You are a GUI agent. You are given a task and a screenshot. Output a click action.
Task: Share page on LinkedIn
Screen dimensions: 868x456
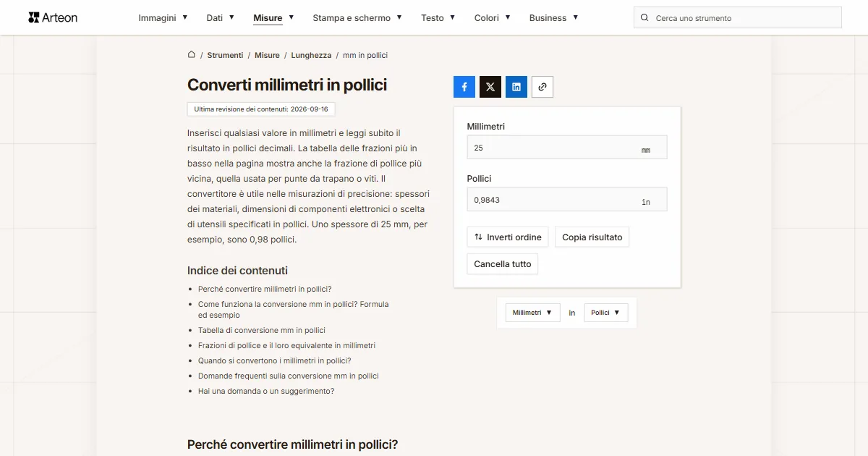516,87
